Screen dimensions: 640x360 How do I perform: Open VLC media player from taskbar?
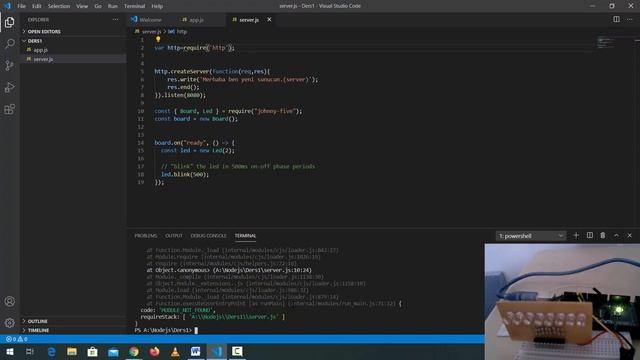tap(175, 351)
